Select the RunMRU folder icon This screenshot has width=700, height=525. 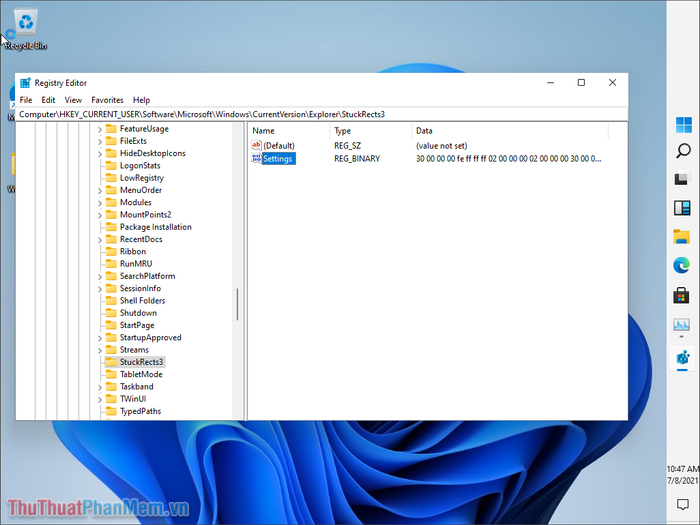111,263
